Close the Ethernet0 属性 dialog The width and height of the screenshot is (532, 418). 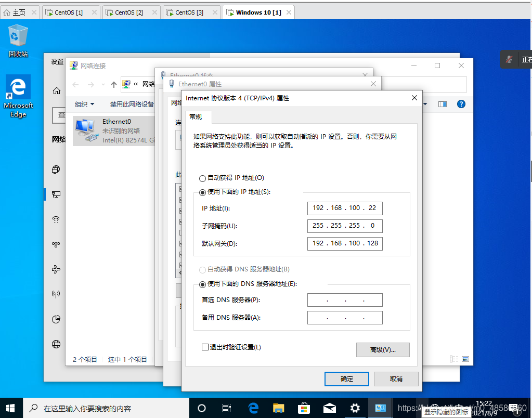click(x=373, y=84)
